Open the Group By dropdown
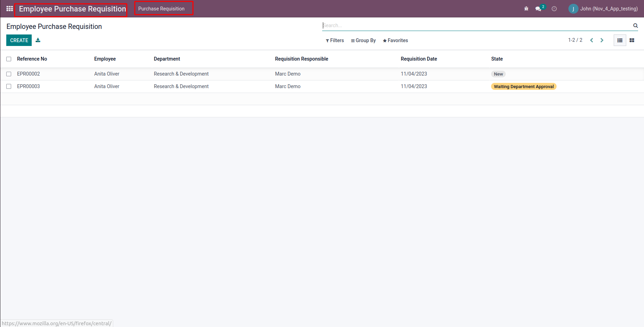 (363, 40)
